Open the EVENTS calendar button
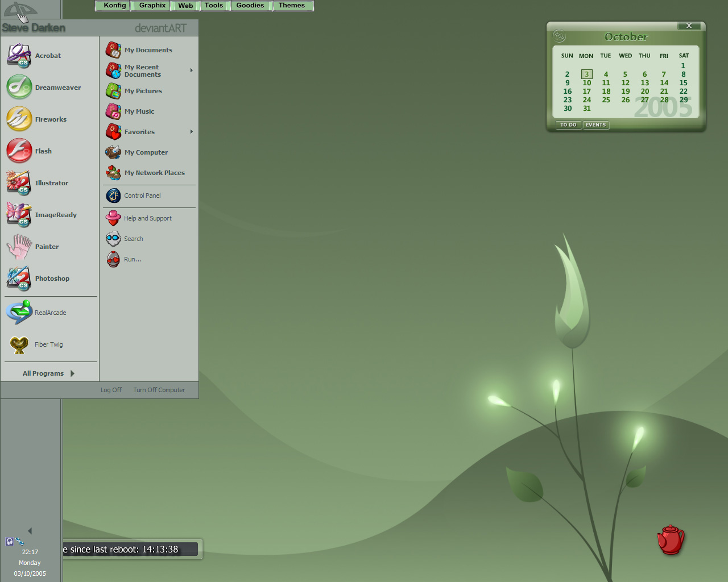Viewport: 728px width, 582px height. 595,125
